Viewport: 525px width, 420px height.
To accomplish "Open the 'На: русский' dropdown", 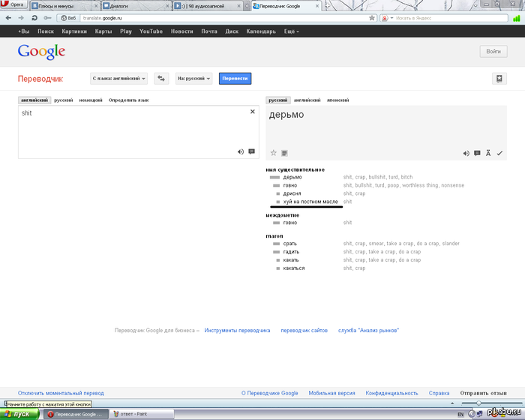I will 193,78.
